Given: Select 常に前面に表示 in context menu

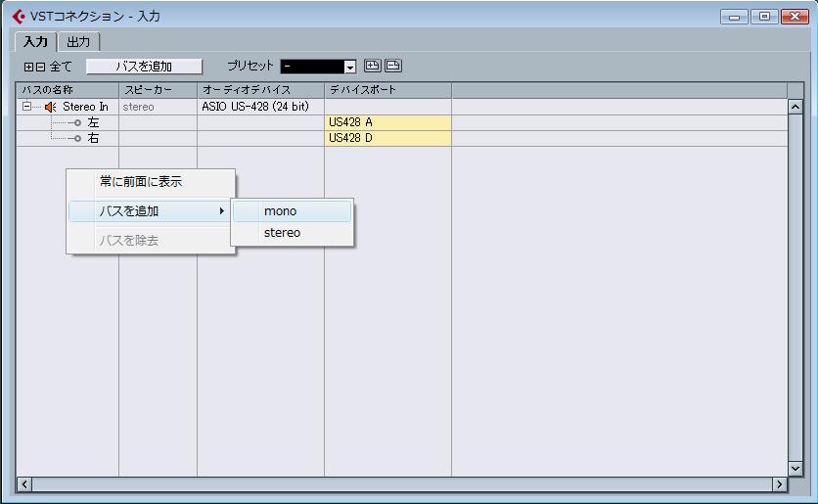Looking at the screenshot, I should coord(152,182).
